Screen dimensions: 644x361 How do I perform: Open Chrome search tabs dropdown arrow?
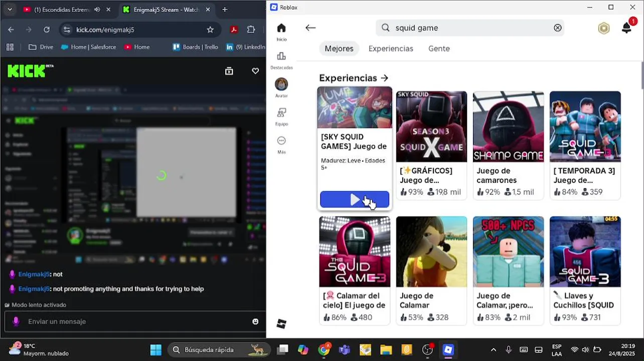[10, 10]
